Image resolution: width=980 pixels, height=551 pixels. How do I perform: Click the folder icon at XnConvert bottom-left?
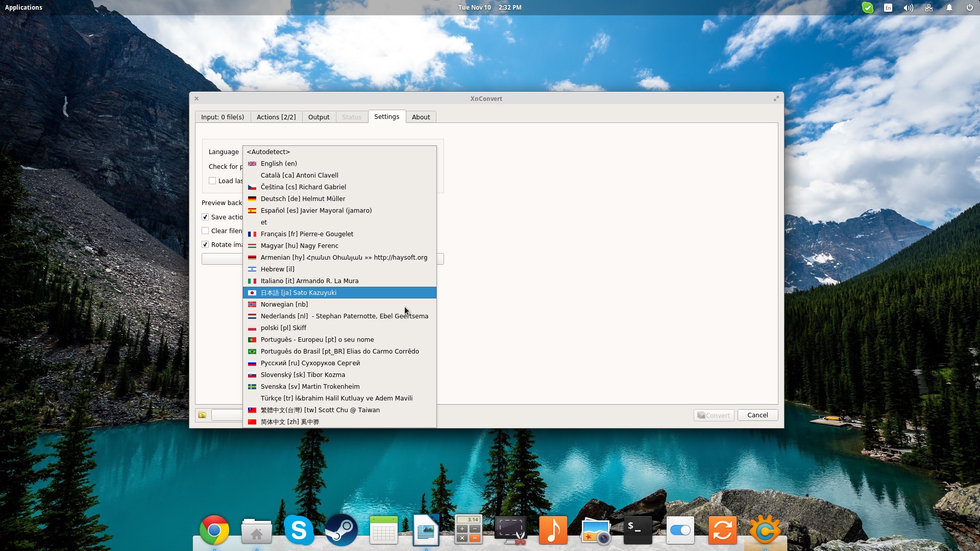(x=203, y=415)
